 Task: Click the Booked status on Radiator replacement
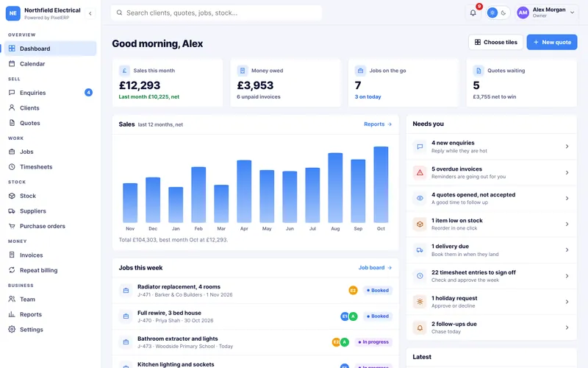[378, 290]
